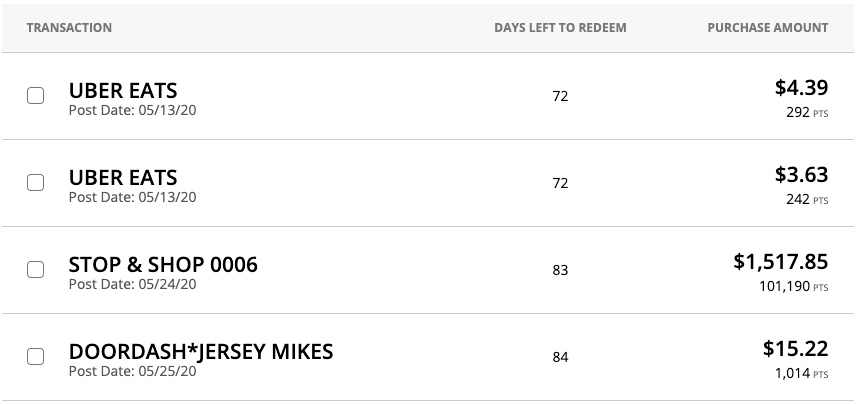Click the 292 PTS points value
Screen dimensions: 858x404
pos(807,112)
